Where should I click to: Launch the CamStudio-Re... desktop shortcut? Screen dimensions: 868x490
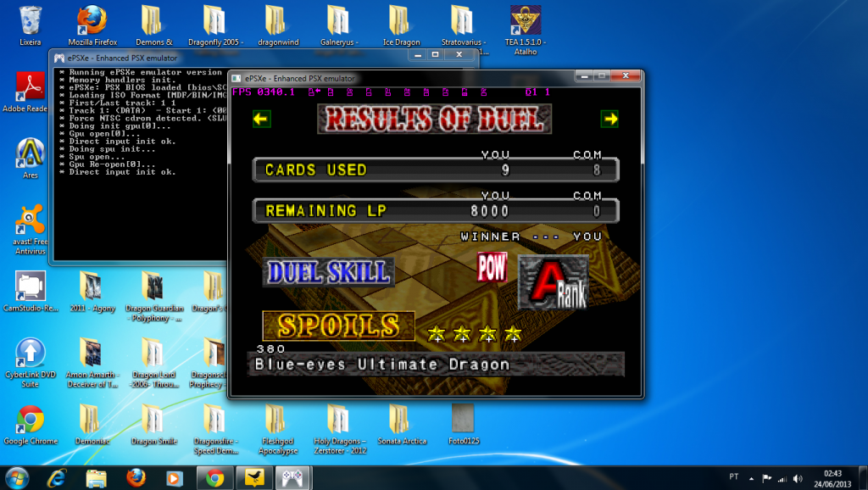tap(31, 292)
